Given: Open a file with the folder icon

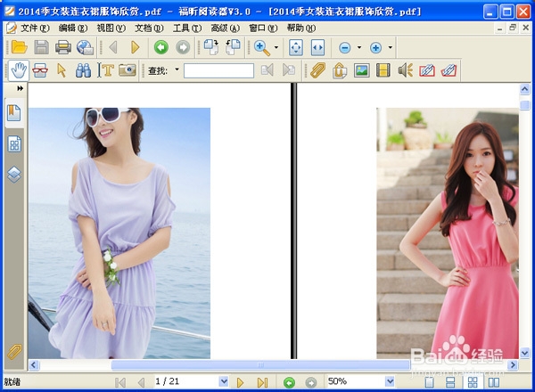Looking at the screenshot, I should point(19,47).
